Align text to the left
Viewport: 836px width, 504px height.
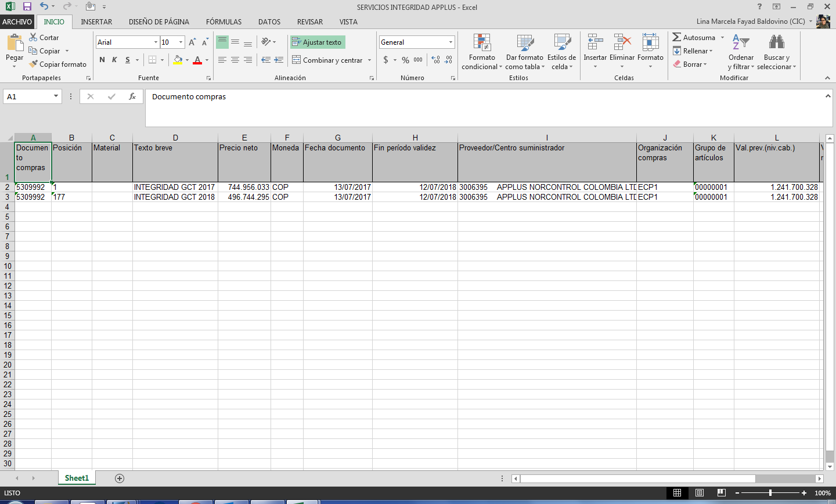[x=222, y=60]
